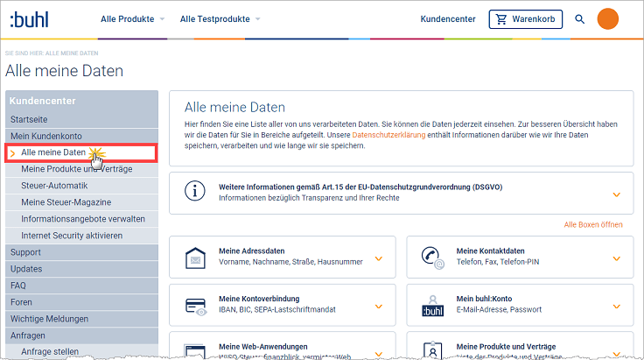The image size is (644, 360).
Task: Expand the Meine Web-Anwendungen box chevron
Action: coord(379,353)
